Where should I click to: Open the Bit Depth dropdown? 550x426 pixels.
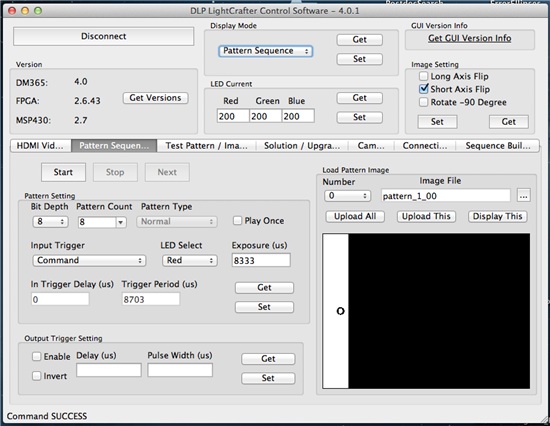[50, 222]
